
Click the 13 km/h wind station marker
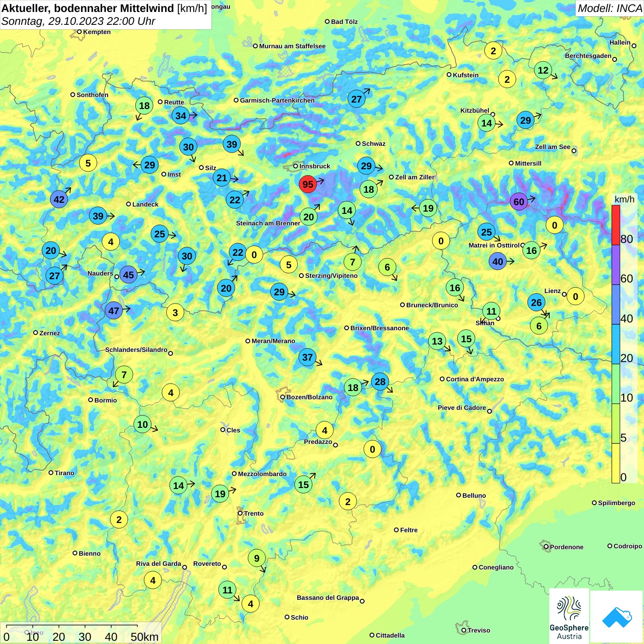click(x=437, y=341)
